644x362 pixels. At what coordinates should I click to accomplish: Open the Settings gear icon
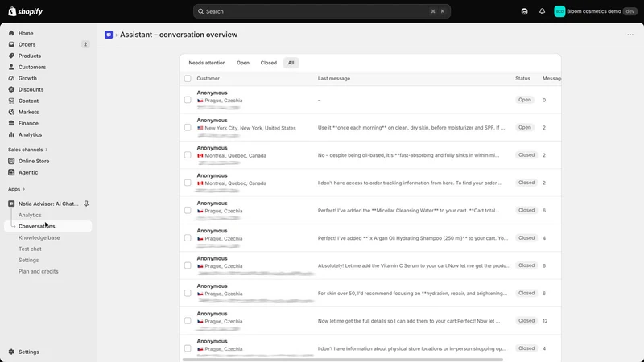11,352
